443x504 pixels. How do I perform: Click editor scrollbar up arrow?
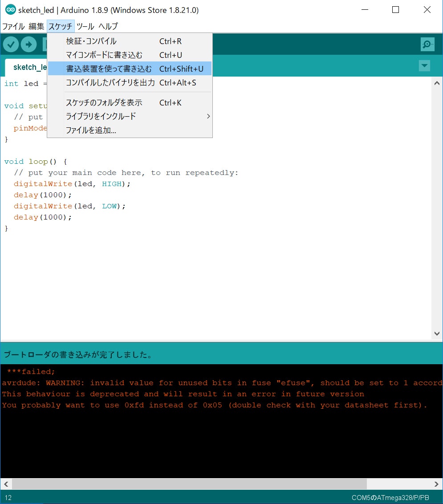437,83
